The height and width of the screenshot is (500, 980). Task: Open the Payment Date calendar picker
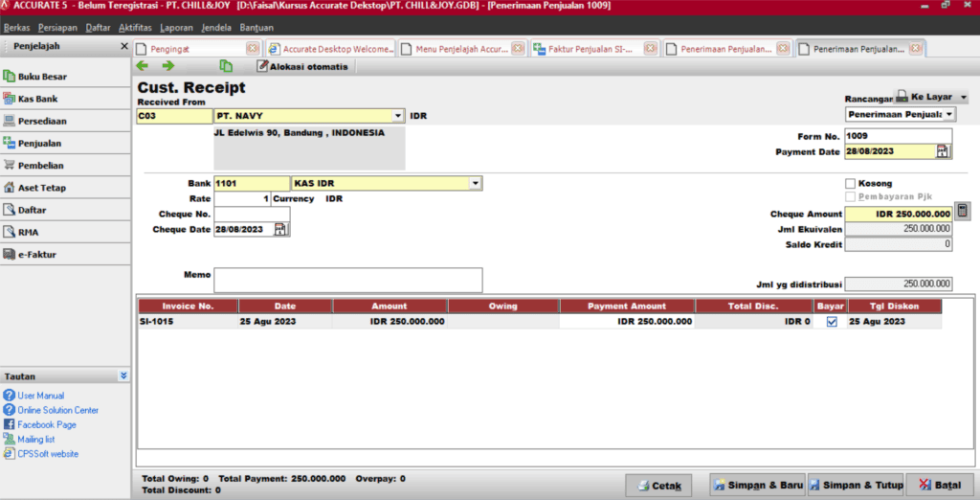pyautogui.click(x=942, y=151)
